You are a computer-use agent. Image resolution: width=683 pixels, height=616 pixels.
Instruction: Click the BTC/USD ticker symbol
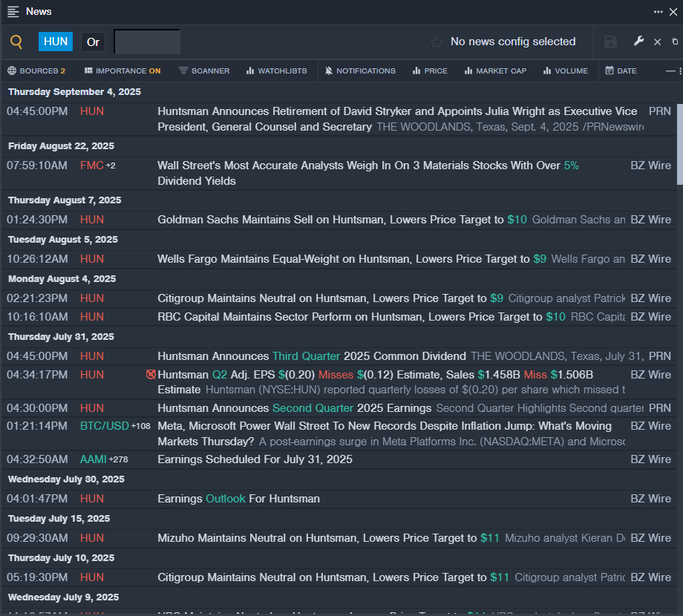click(x=105, y=426)
